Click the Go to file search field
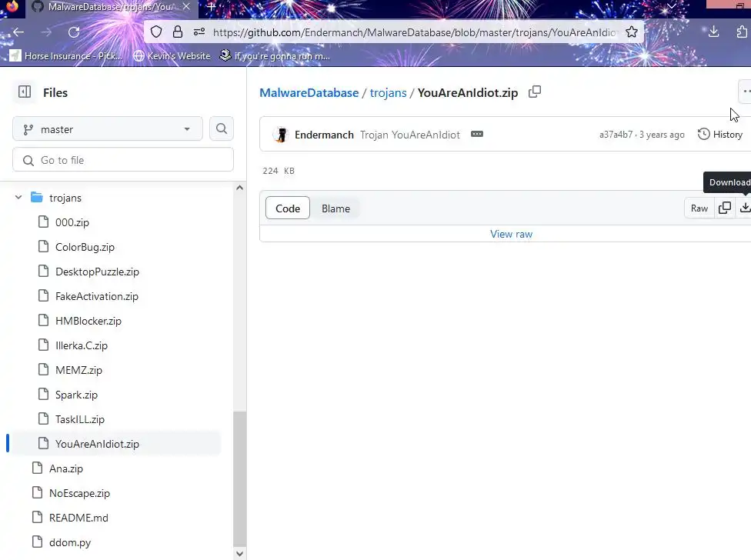The height and width of the screenshot is (560, 751). point(123,160)
